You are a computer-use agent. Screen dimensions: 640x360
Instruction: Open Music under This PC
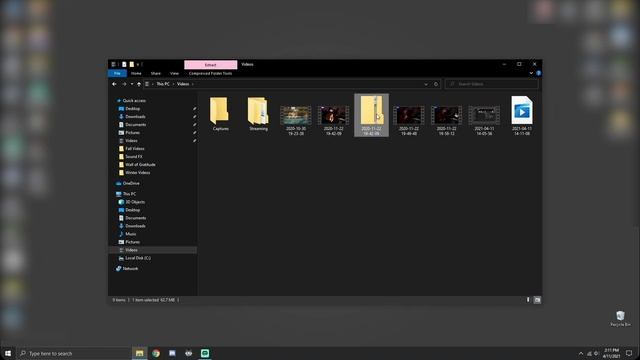pyautogui.click(x=131, y=234)
